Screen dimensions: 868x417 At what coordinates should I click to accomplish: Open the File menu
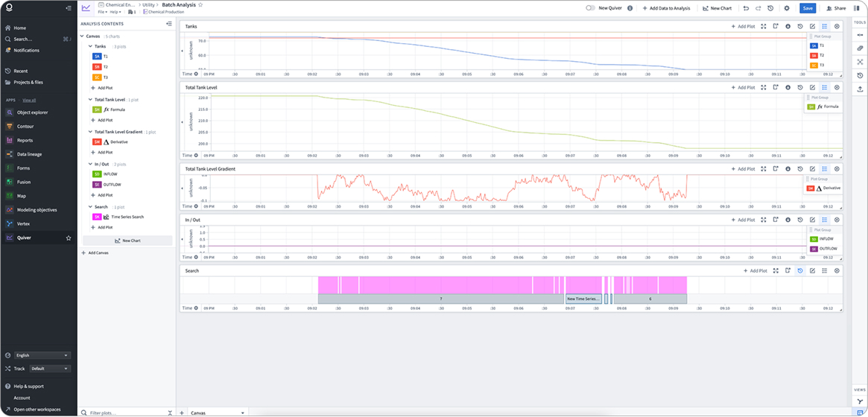tap(103, 12)
